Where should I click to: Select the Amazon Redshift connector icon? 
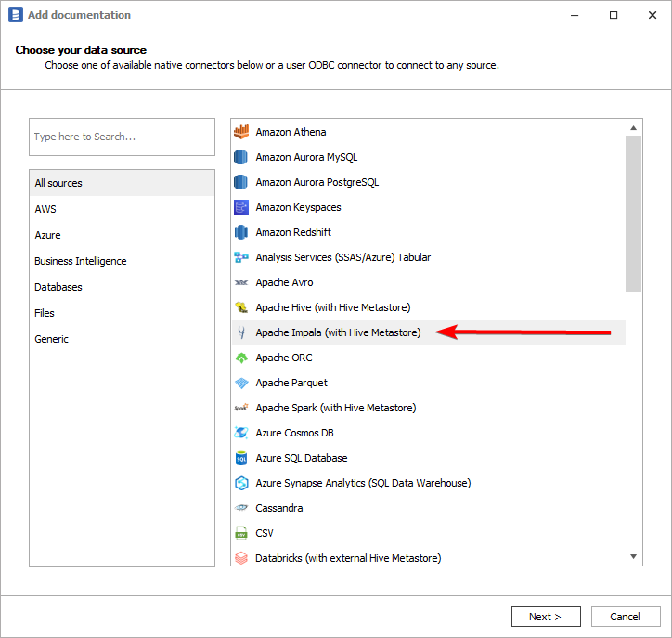coord(241,232)
